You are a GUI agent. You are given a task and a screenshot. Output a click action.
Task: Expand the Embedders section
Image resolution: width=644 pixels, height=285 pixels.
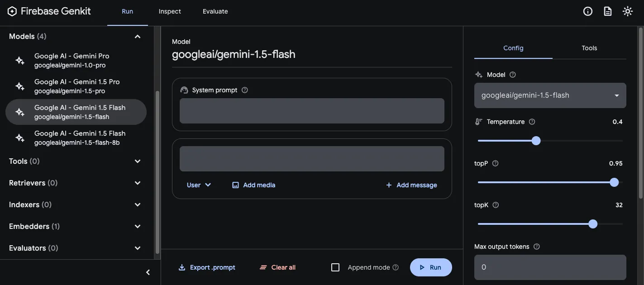[138, 226]
